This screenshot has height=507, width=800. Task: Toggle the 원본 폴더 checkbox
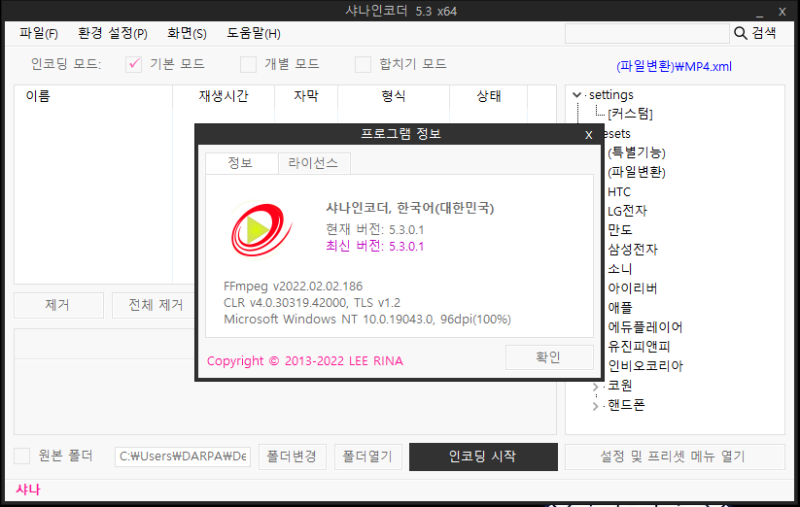click(x=22, y=455)
